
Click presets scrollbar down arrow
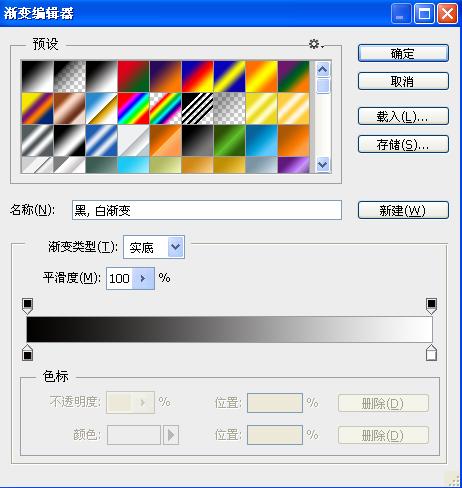323,165
